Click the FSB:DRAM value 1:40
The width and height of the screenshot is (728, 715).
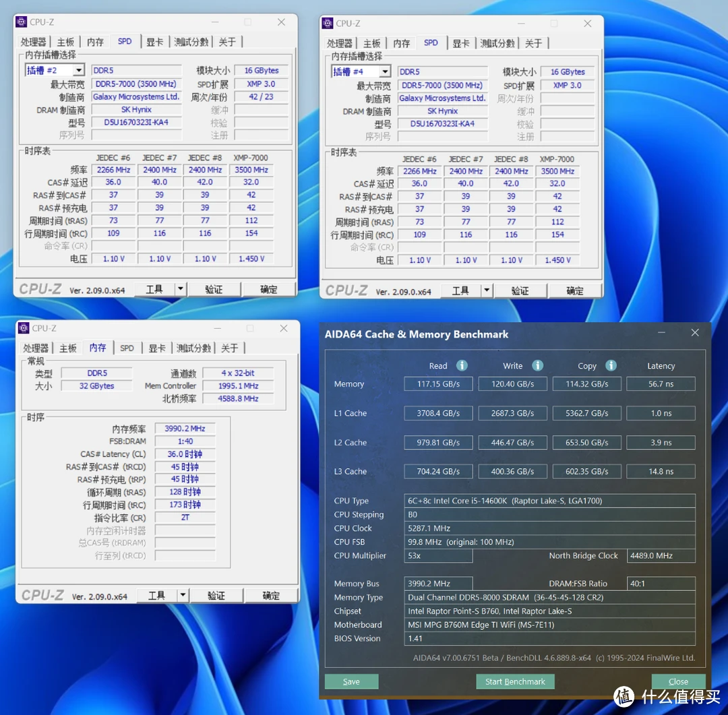click(185, 441)
